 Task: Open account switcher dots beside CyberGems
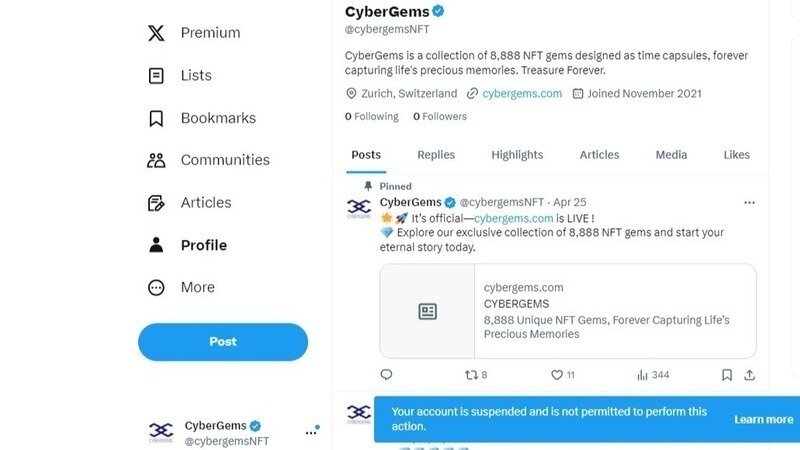pos(311,432)
